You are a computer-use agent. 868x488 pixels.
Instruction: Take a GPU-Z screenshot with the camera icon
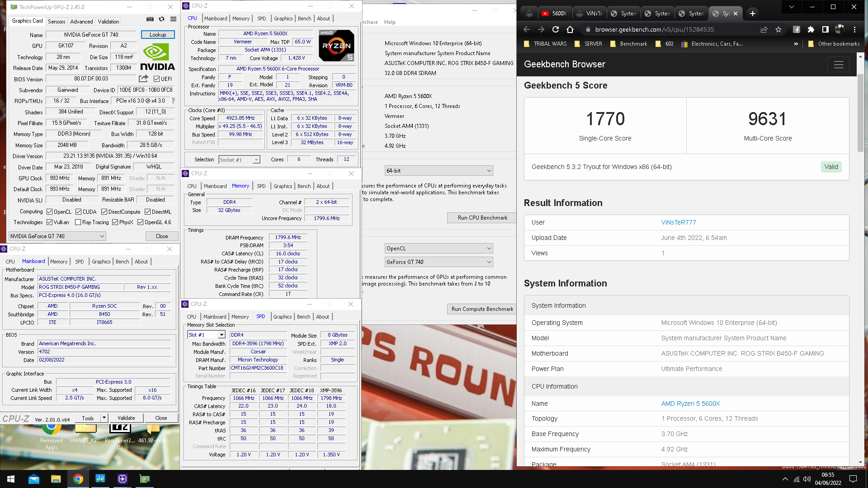point(150,19)
